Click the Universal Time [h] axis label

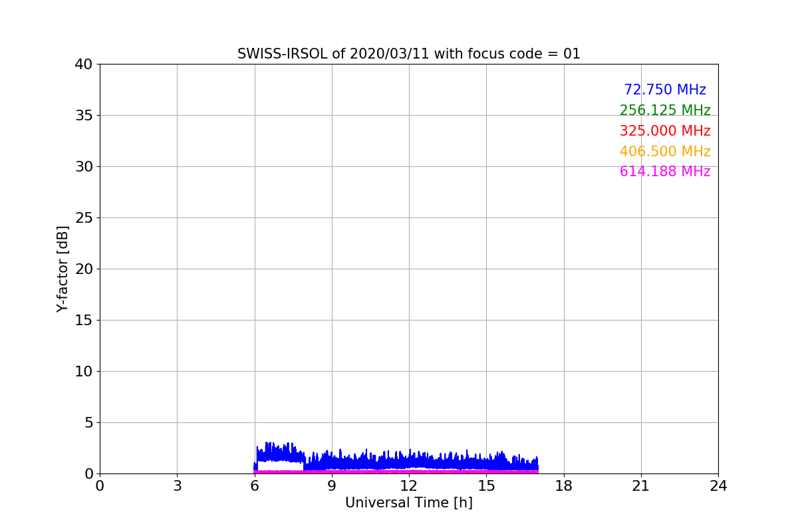(409, 503)
